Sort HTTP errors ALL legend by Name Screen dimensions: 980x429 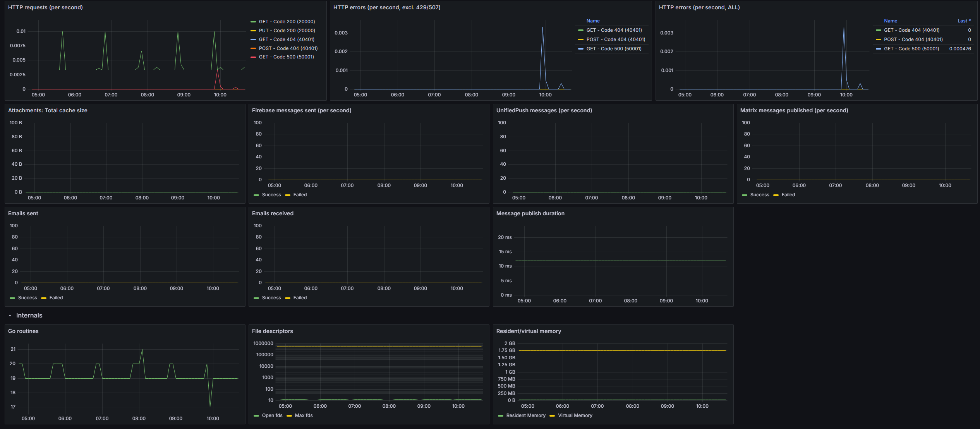point(890,21)
